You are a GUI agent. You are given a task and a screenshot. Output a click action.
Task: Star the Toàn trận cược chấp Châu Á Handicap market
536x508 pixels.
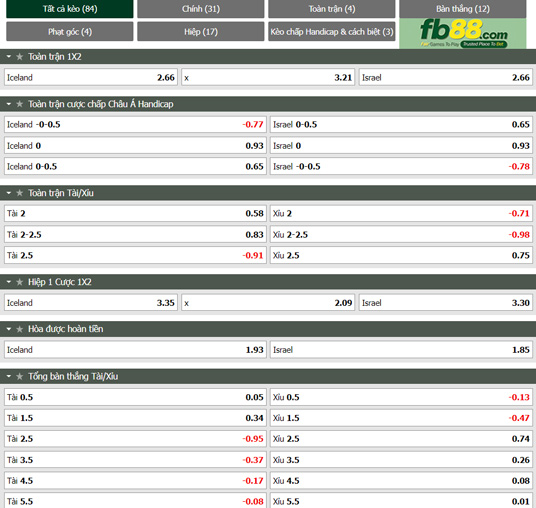19,104
